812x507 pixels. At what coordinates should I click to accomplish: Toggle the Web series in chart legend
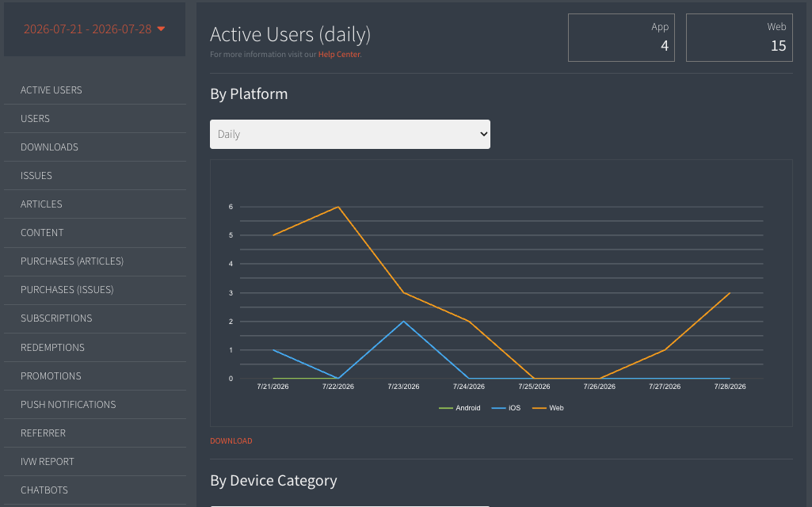(x=548, y=408)
